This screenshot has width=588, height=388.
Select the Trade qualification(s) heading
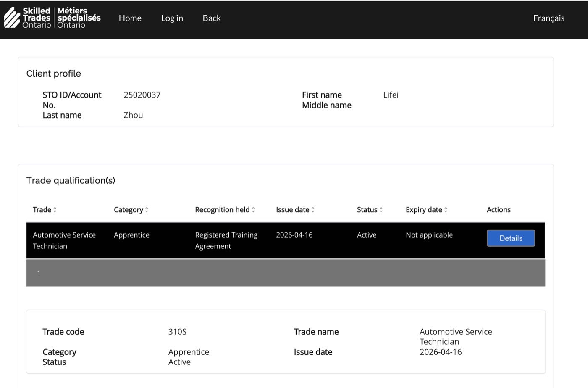pyautogui.click(x=71, y=181)
